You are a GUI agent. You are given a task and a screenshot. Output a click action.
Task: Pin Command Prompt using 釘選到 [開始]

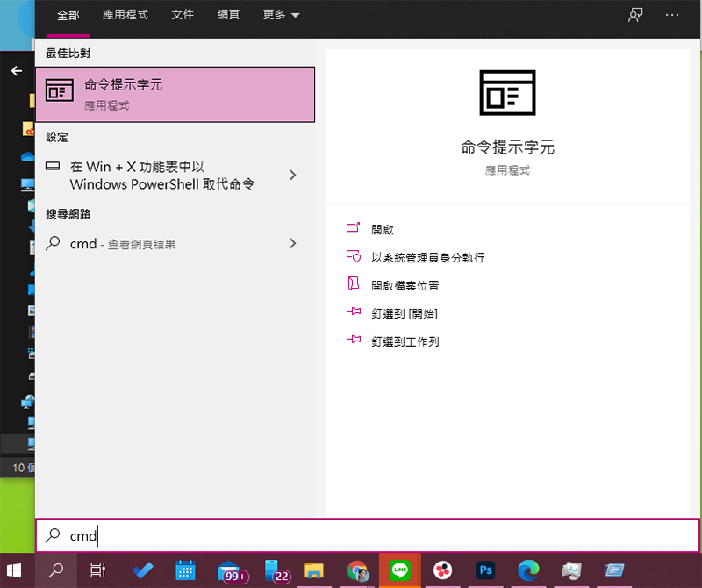404,313
